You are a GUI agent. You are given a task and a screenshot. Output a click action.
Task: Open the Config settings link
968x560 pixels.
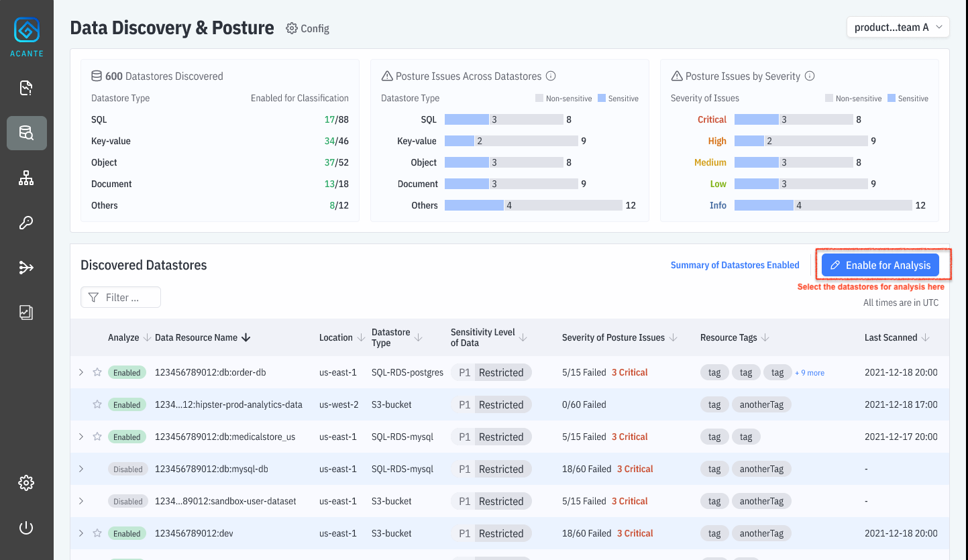click(308, 28)
